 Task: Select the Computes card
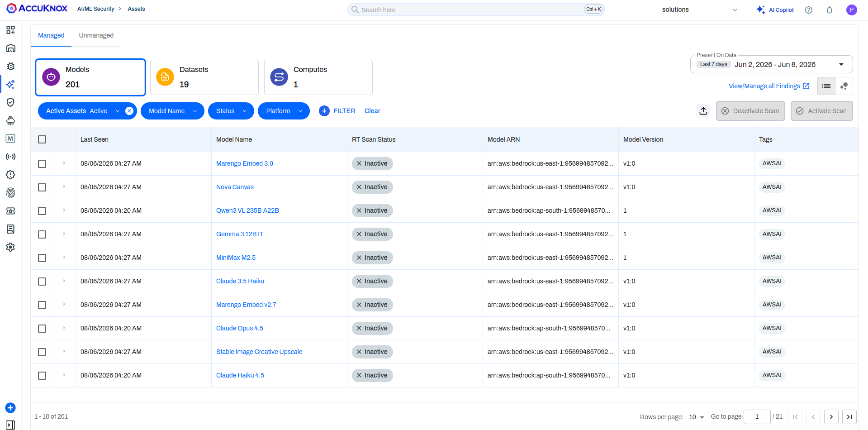point(318,77)
